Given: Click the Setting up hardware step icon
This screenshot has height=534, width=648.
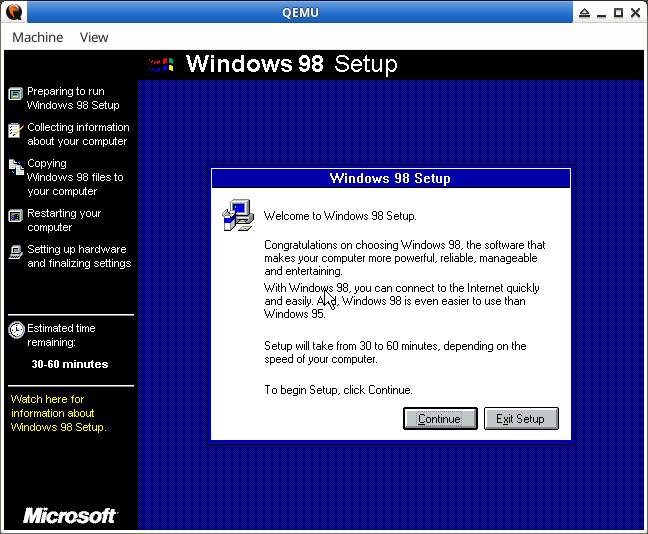Looking at the screenshot, I should point(15,252).
